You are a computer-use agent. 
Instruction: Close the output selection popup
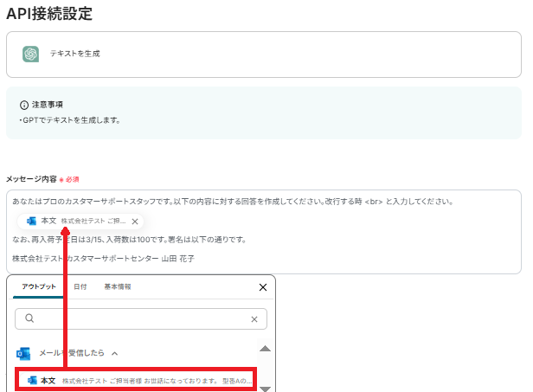coord(263,287)
